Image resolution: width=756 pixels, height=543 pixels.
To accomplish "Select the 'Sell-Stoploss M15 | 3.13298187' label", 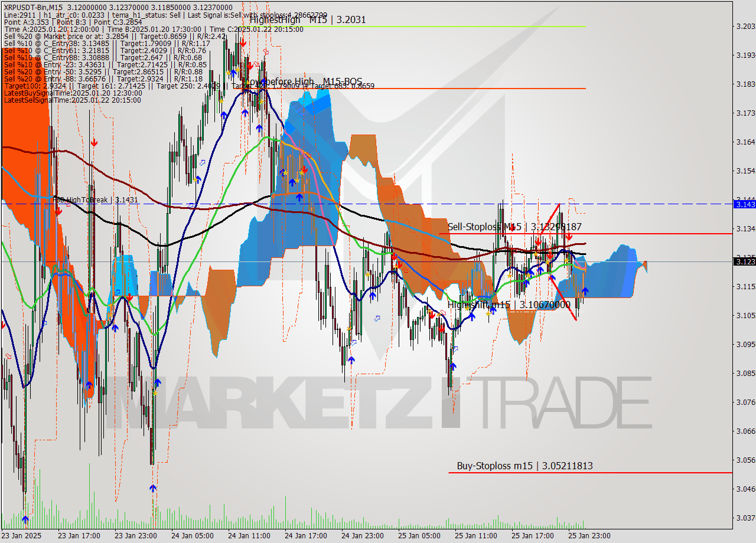I will [x=514, y=227].
